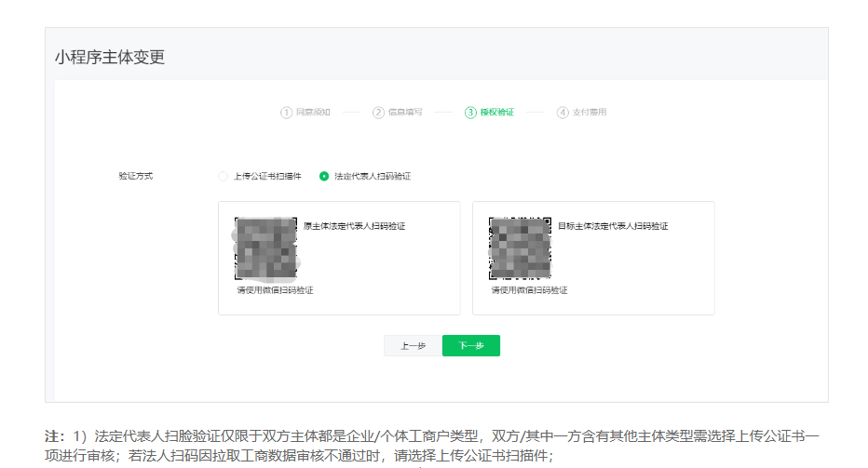Open step 1 同意须知
This screenshot has width=868, height=468.
coord(305,113)
